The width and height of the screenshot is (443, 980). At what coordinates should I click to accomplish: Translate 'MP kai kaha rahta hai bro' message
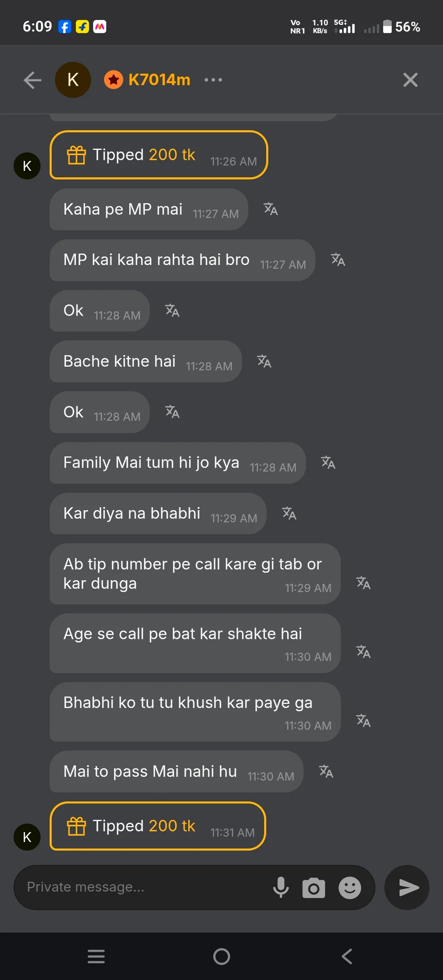(x=338, y=260)
